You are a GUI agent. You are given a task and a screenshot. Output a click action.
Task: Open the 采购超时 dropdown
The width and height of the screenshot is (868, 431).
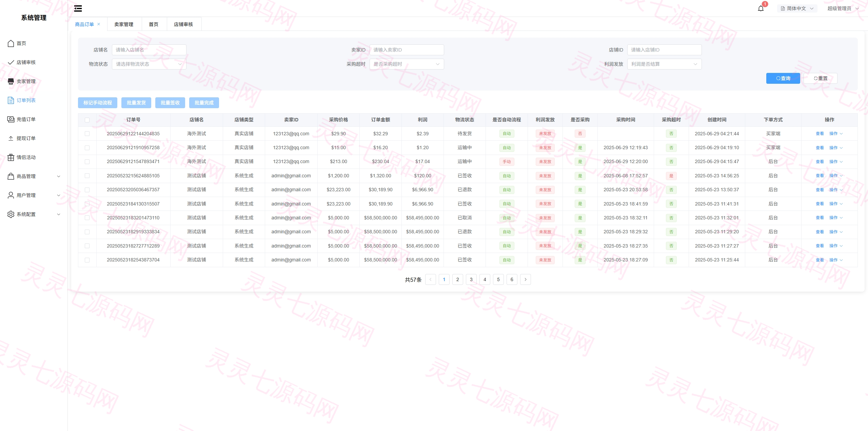click(x=407, y=64)
